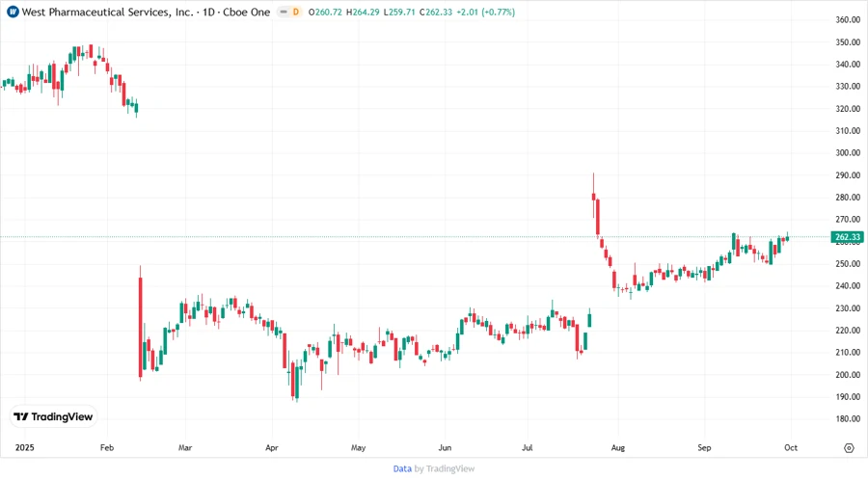
Task: Click the 300.00 level on the price axis
Action: 849,153
